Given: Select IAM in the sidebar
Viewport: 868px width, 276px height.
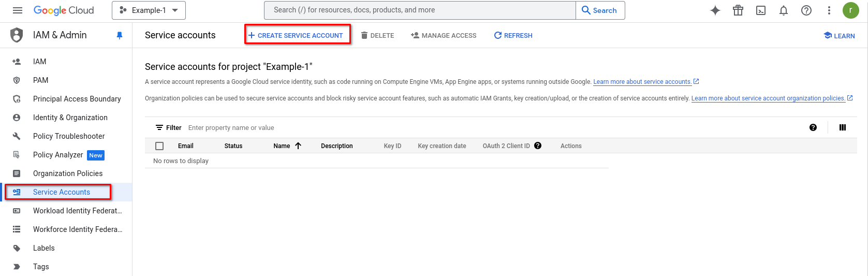Looking at the screenshot, I should tap(39, 62).
